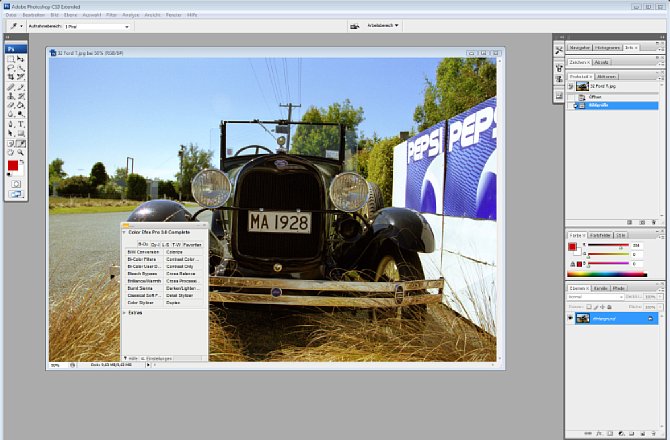
Task: Select the Healing Brush tool
Action: (11, 87)
